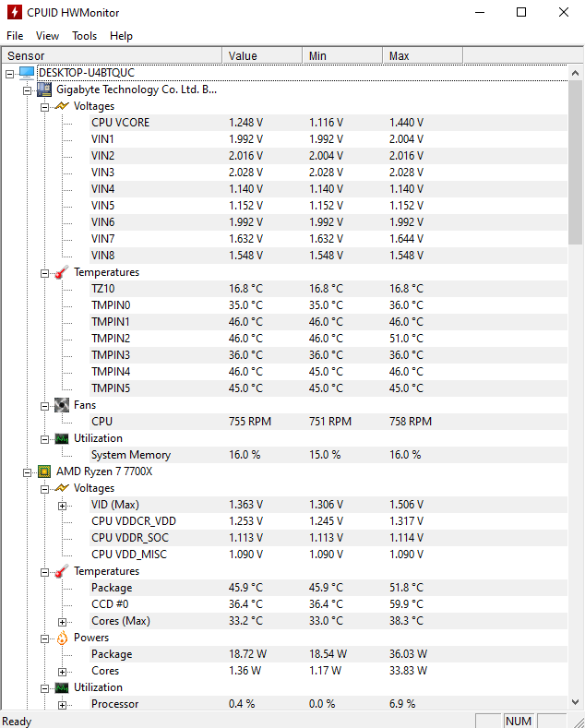Collapse the Fans group
This screenshot has height=728, width=585.
coord(44,406)
